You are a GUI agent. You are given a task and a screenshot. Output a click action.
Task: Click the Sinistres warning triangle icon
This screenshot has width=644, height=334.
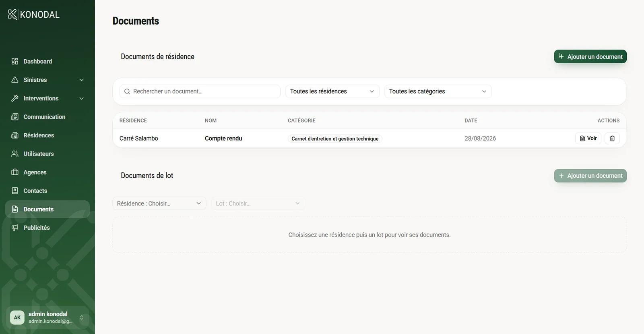coord(15,80)
